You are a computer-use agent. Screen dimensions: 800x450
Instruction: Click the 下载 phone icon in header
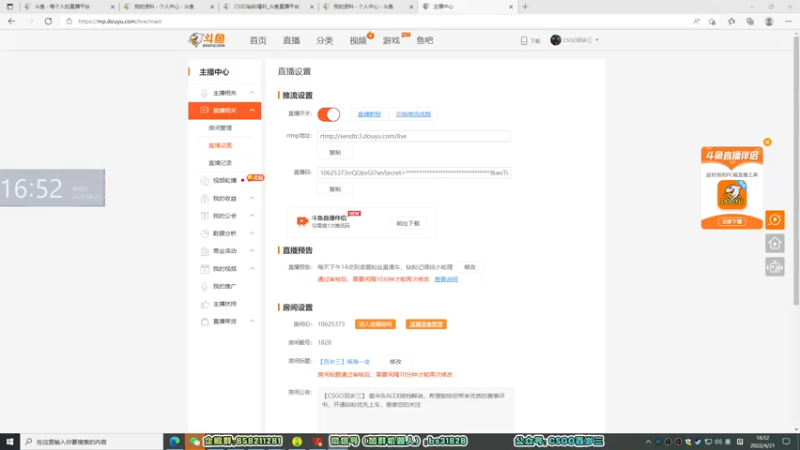(523, 41)
